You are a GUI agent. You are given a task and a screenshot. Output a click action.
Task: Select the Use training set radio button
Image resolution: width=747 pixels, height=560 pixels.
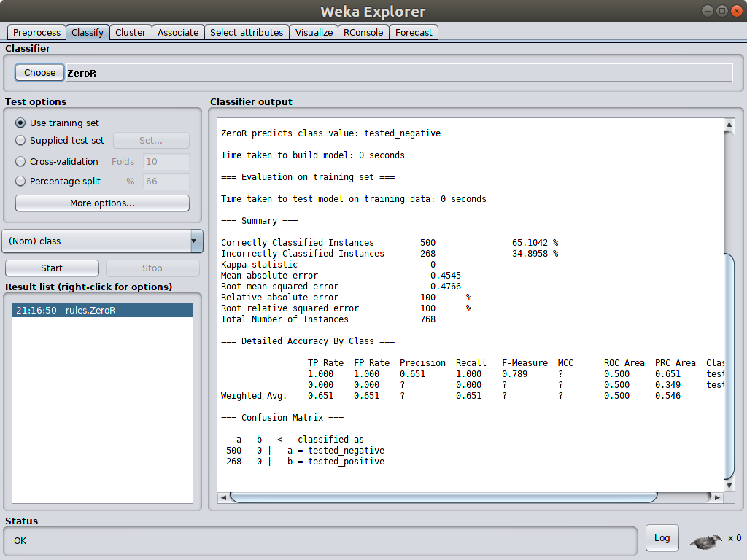20,122
